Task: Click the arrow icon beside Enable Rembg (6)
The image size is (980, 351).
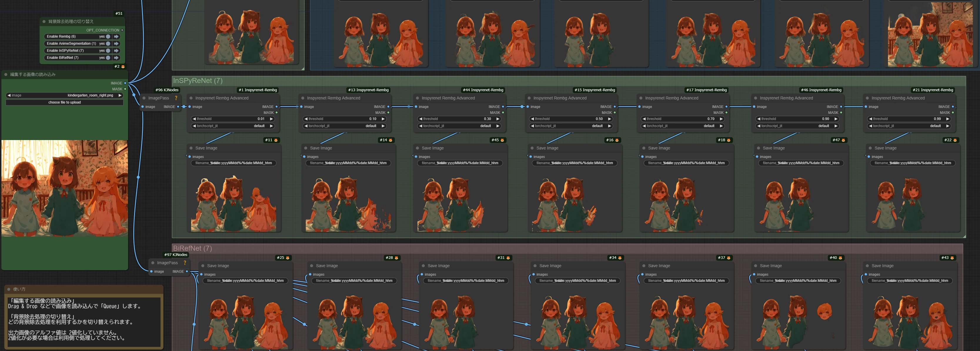Action: tap(116, 36)
